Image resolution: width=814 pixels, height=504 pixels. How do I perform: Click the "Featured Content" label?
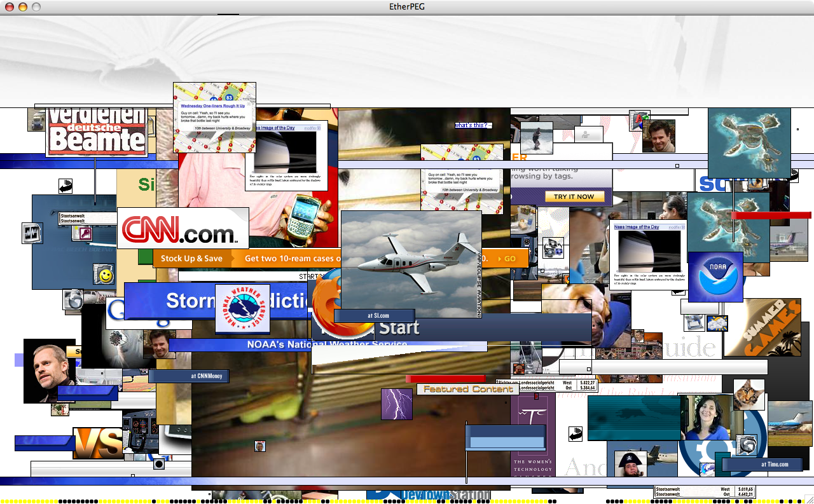pyautogui.click(x=468, y=389)
